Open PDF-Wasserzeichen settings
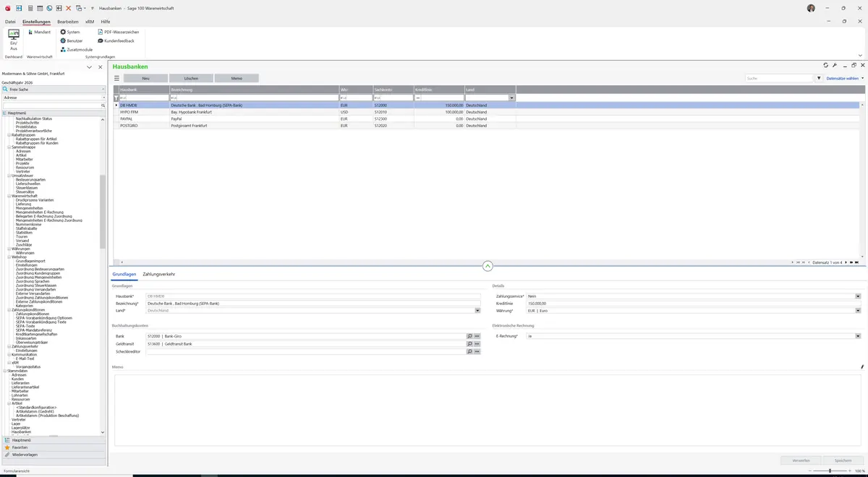 [x=119, y=32]
